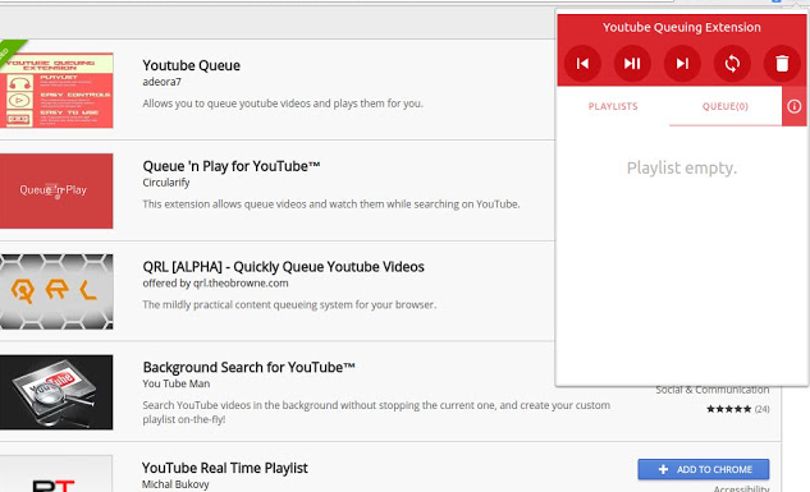Click the previous track button
810x492 pixels.
582,64
